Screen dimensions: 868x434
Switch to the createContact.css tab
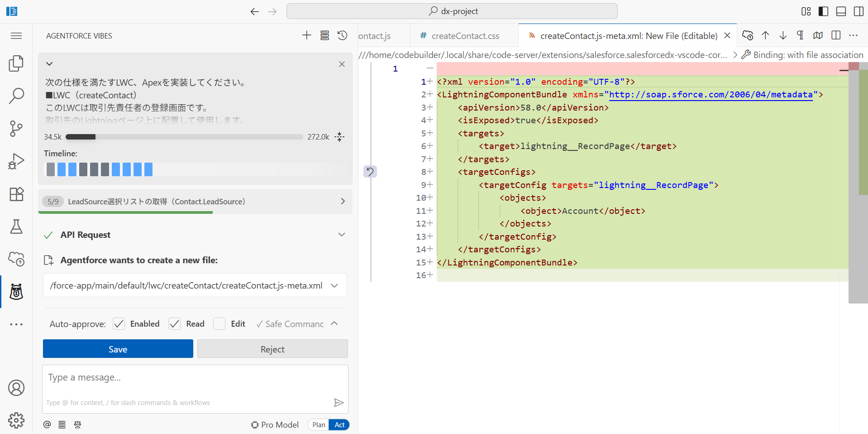[x=464, y=35]
